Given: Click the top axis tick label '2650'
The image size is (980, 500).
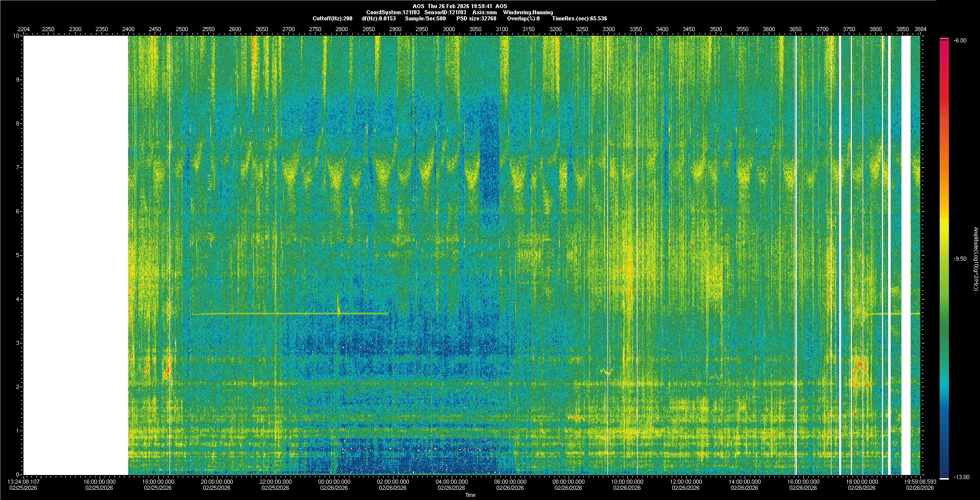Looking at the screenshot, I should pyautogui.click(x=262, y=29).
